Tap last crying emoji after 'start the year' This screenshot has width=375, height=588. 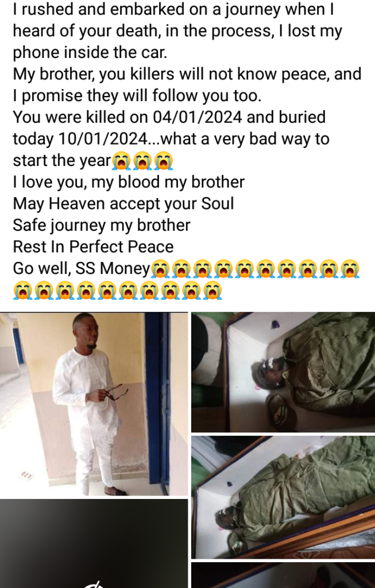[164, 161]
